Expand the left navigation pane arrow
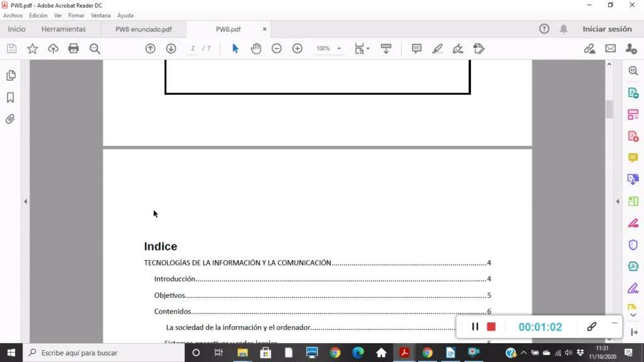Viewport: 644px width, 362px height. pyautogui.click(x=25, y=202)
